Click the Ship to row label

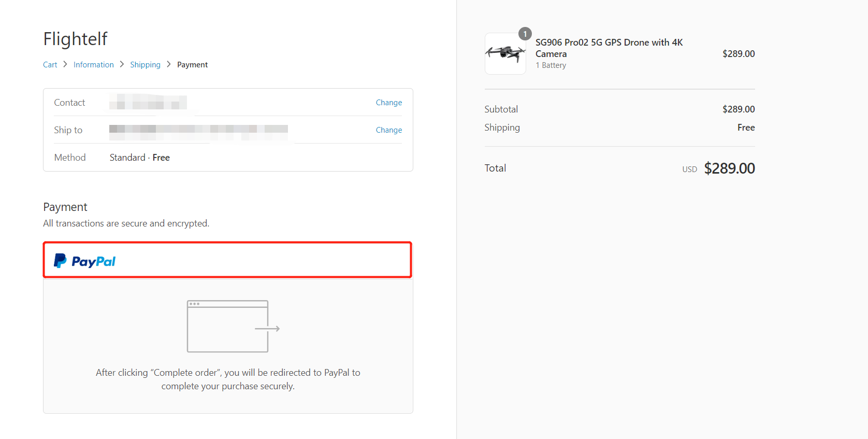click(x=68, y=130)
